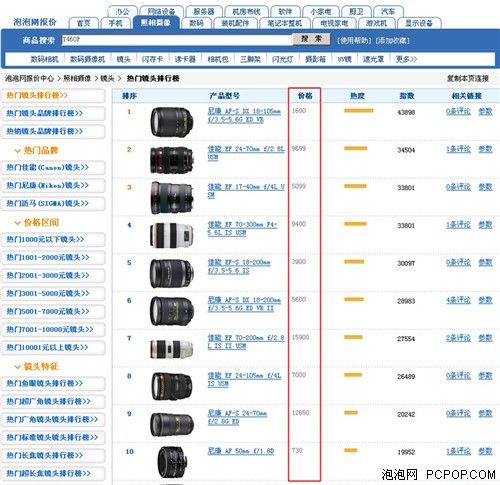
Task: Click the price 15900 cell
Action: click(x=300, y=337)
